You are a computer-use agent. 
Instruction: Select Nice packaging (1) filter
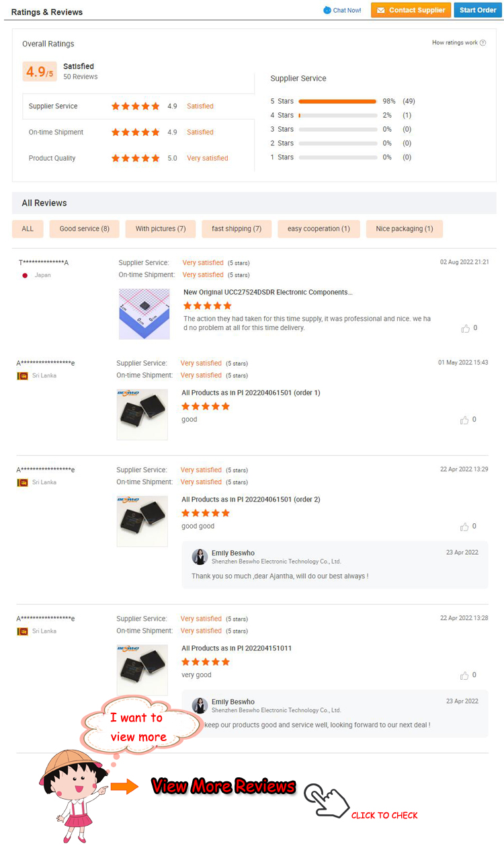coord(405,229)
